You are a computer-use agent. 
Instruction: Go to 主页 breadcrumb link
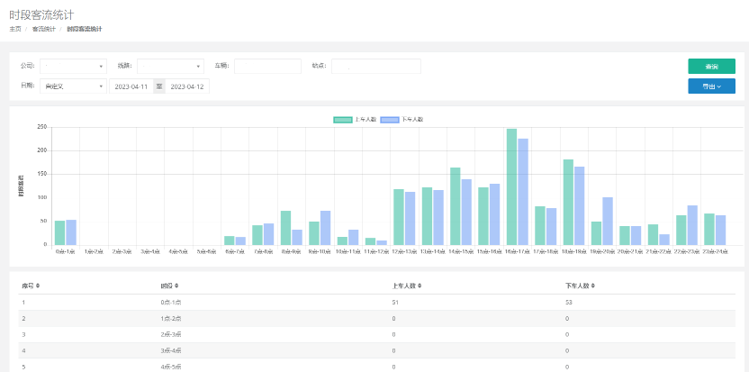click(x=15, y=29)
